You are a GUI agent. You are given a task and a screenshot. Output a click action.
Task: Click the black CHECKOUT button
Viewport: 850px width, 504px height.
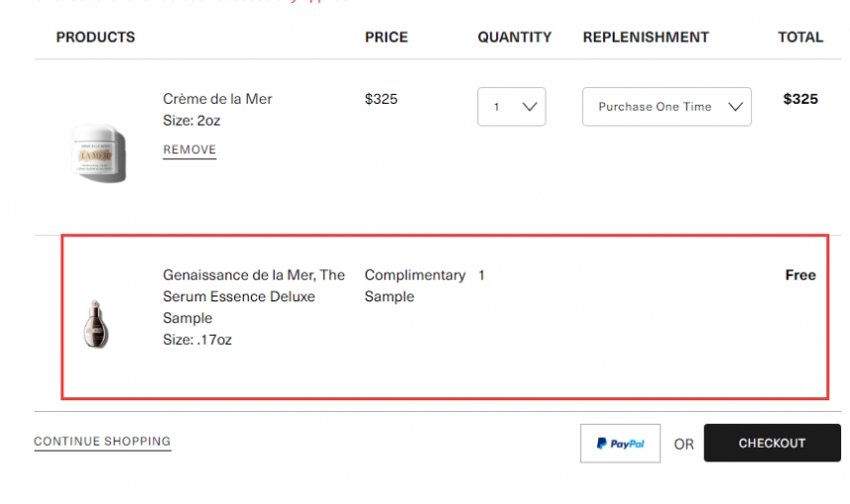[772, 444]
